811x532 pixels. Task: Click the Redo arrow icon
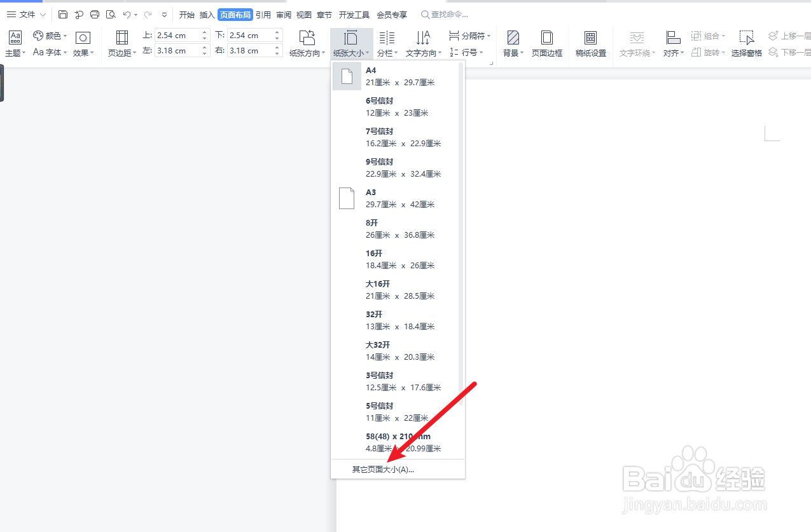(148, 14)
